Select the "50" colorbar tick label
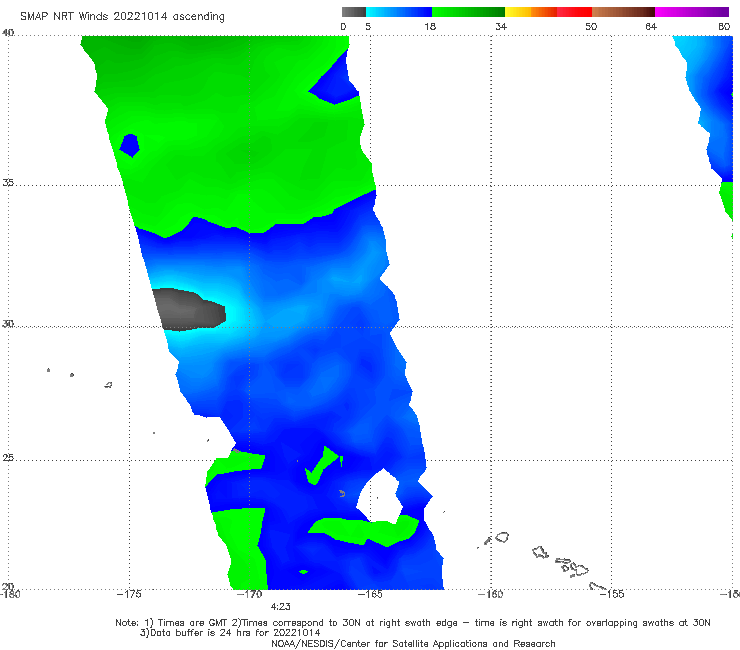This screenshot has width=740, height=650. click(x=591, y=27)
